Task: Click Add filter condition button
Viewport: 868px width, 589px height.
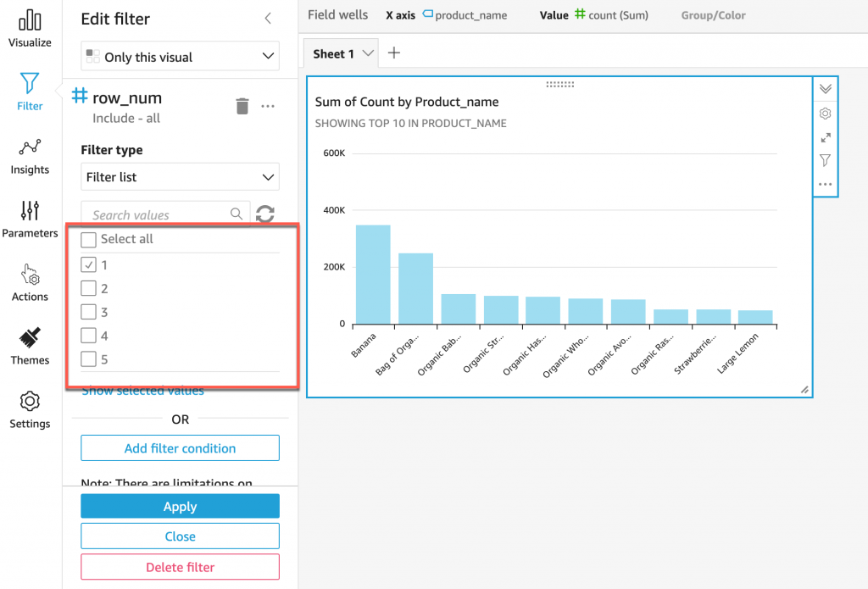Action: pyautogui.click(x=180, y=447)
